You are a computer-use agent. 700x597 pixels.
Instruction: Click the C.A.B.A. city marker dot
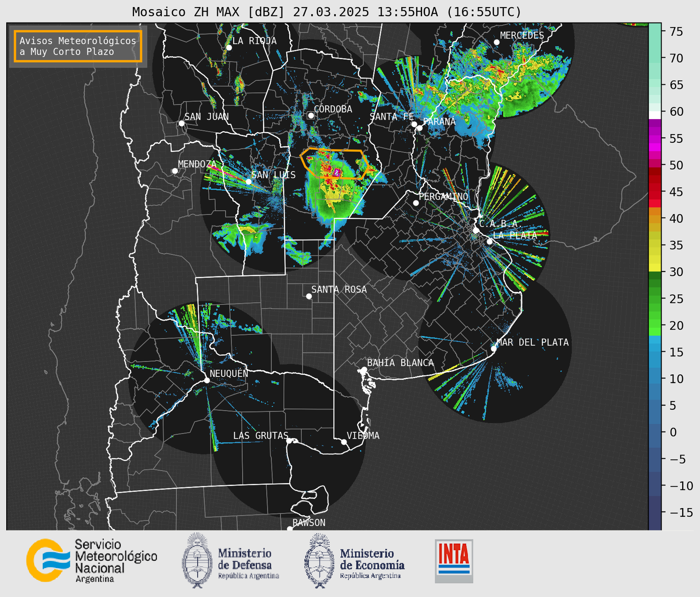(x=476, y=230)
